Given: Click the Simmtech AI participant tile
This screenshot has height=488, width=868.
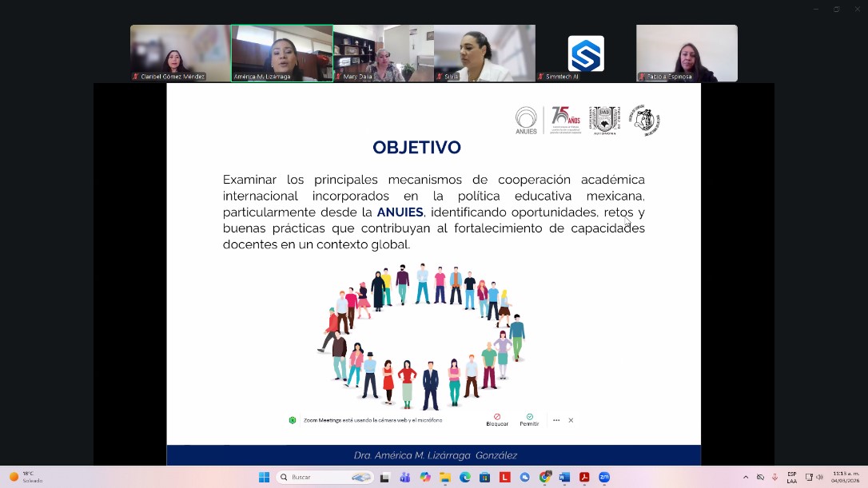Looking at the screenshot, I should pos(585,53).
